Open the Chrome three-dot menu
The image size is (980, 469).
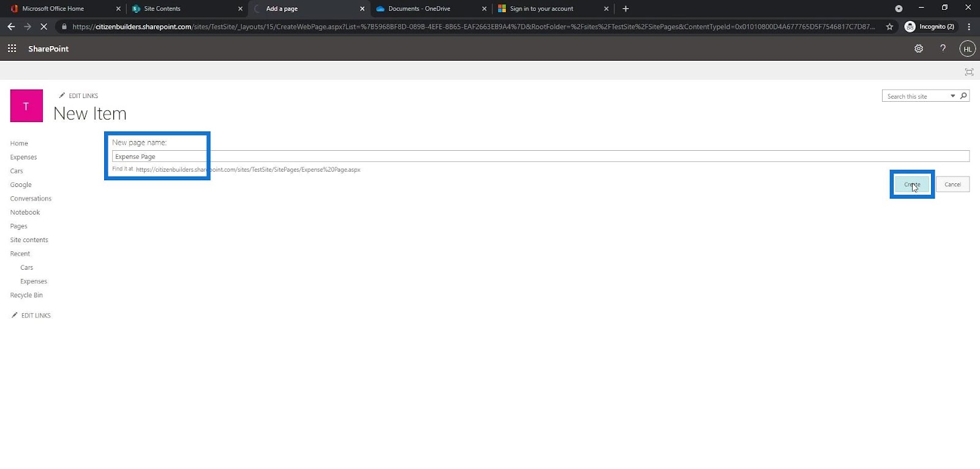tap(969, 26)
